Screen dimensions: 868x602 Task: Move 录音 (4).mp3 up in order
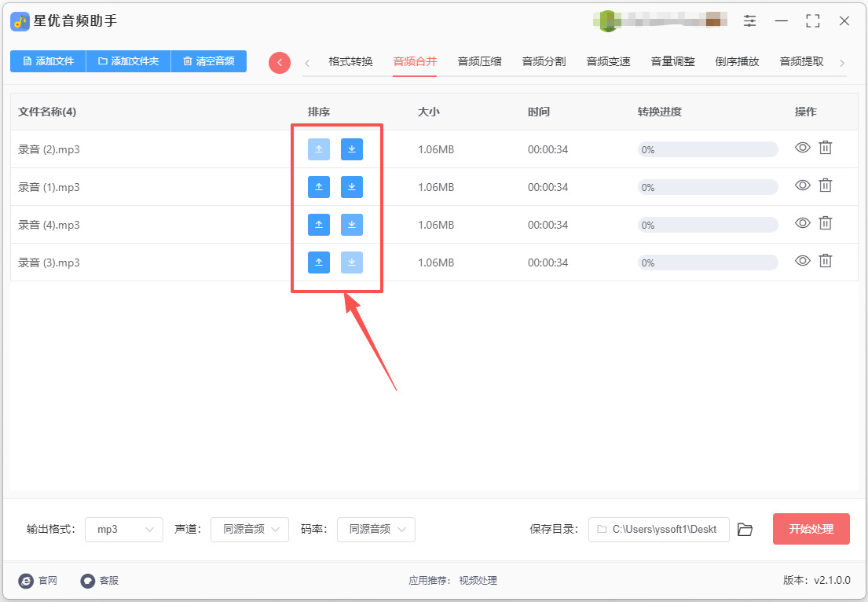click(318, 225)
